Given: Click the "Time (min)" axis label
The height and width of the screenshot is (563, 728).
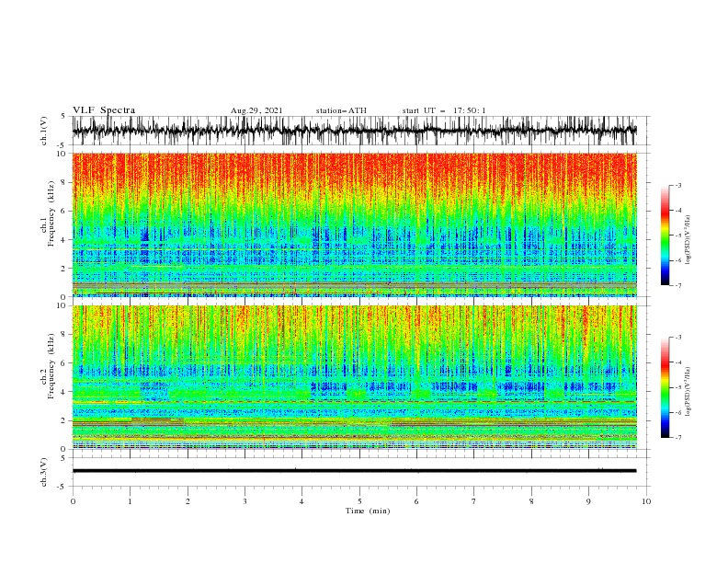Looking at the screenshot, I should point(368,511).
